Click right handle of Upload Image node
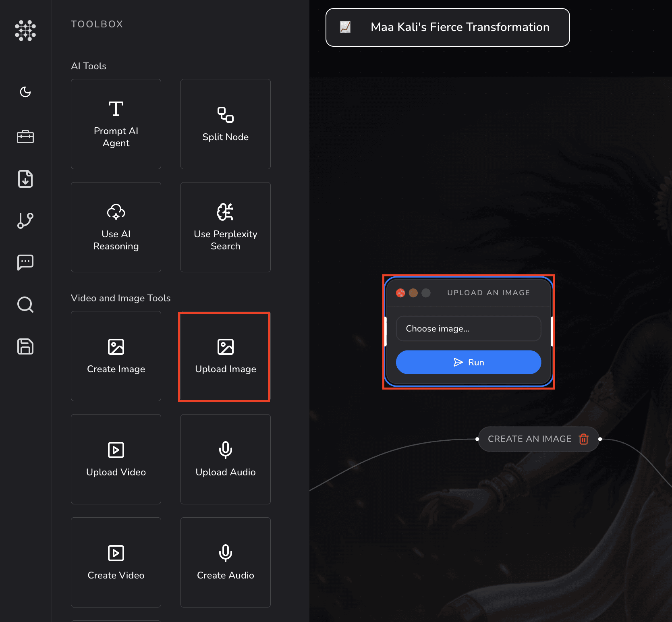The width and height of the screenshot is (672, 622). tap(552, 332)
